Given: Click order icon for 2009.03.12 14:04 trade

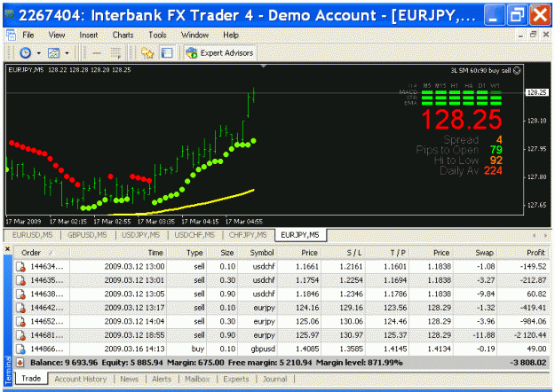Looking at the screenshot, I should 21,322.
